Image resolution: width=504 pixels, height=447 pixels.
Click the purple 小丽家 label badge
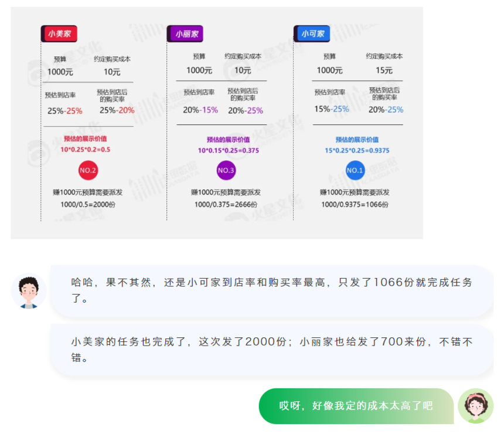(186, 34)
